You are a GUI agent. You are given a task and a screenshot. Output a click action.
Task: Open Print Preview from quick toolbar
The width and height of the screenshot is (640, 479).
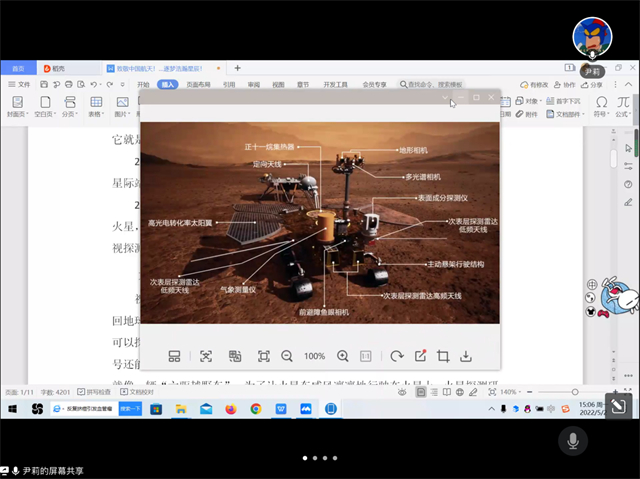[81, 84]
